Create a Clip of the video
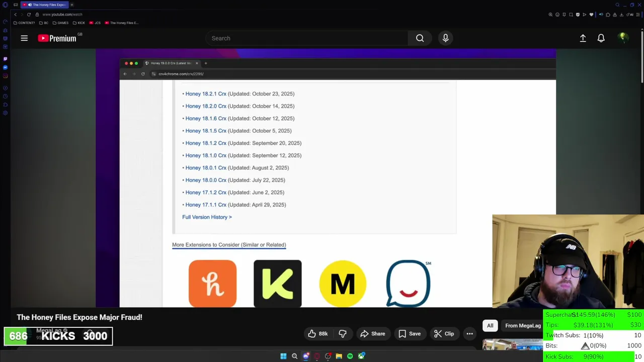Viewport: 644px width, 362px height. 444,334
